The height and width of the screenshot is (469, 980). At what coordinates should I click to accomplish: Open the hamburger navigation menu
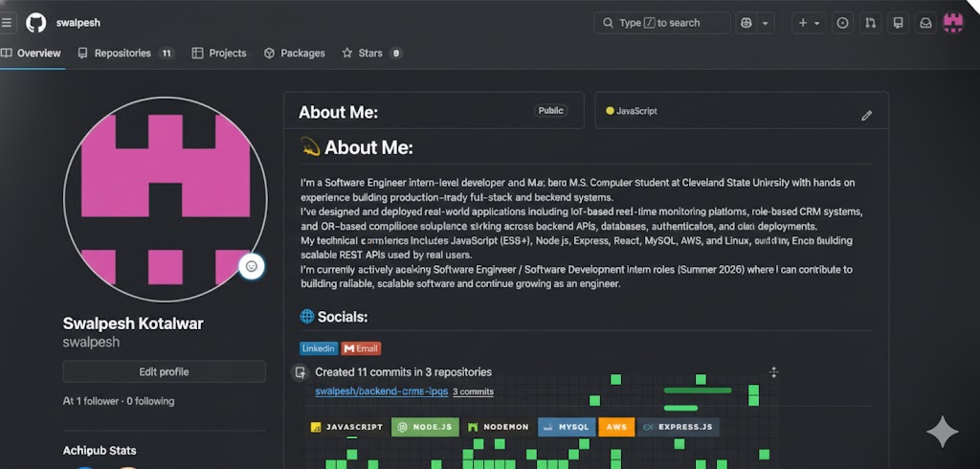[x=7, y=23]
